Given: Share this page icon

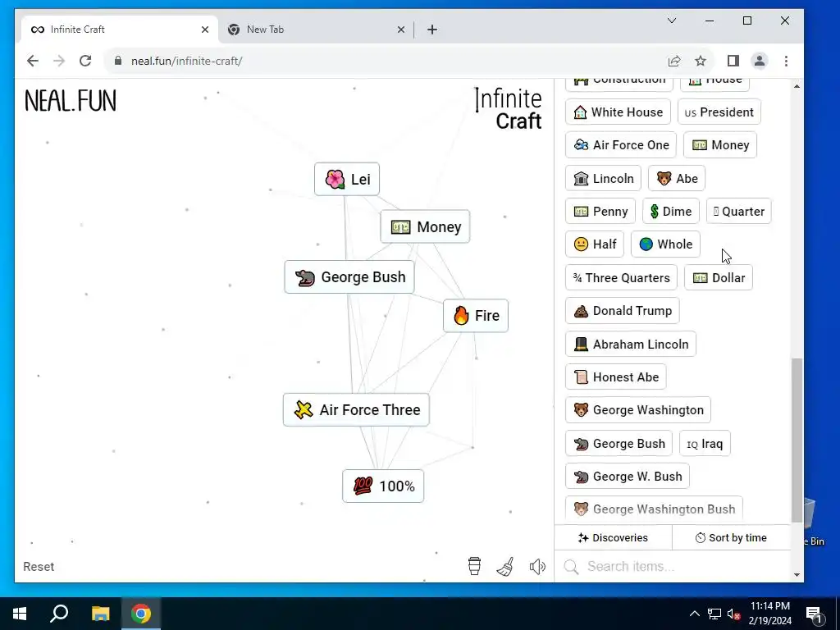Looking at the screenshot, I should (x=674, y=61).
